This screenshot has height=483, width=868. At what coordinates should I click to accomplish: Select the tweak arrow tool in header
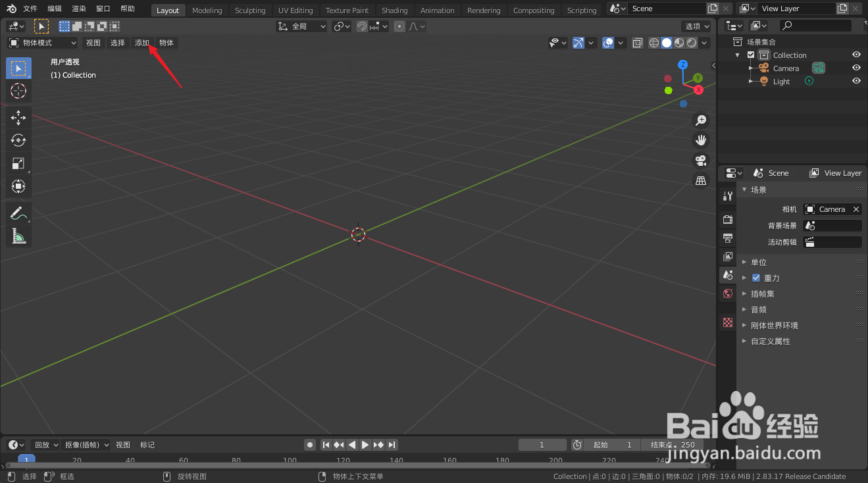pos(41,26)
